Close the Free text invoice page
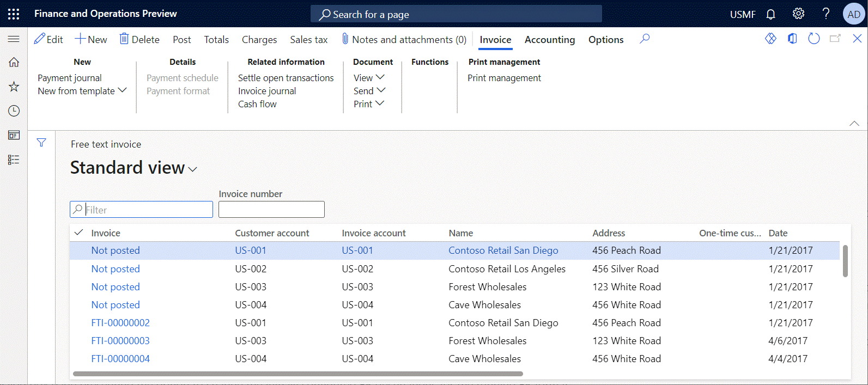This screenshot has height=385, width=868. 857,38
